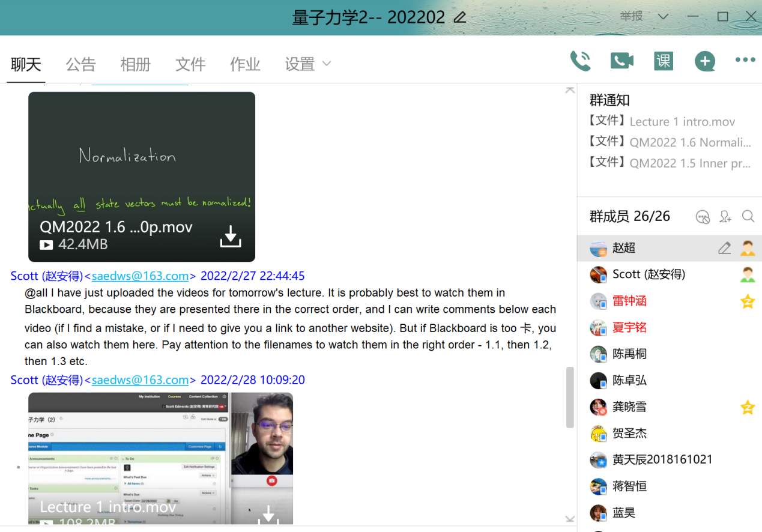Search group members with magnifier icon

point(748,216)
